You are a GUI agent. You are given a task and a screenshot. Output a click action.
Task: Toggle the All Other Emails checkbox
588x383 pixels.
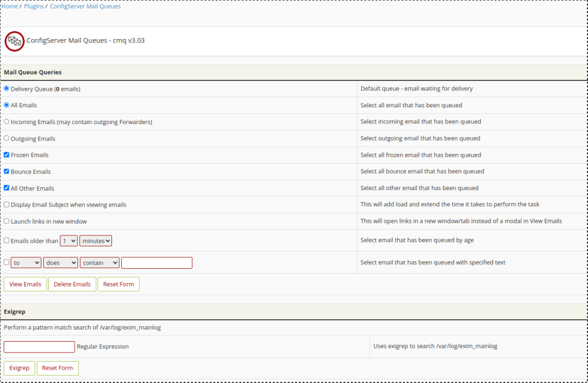click(x=7, y=188)
